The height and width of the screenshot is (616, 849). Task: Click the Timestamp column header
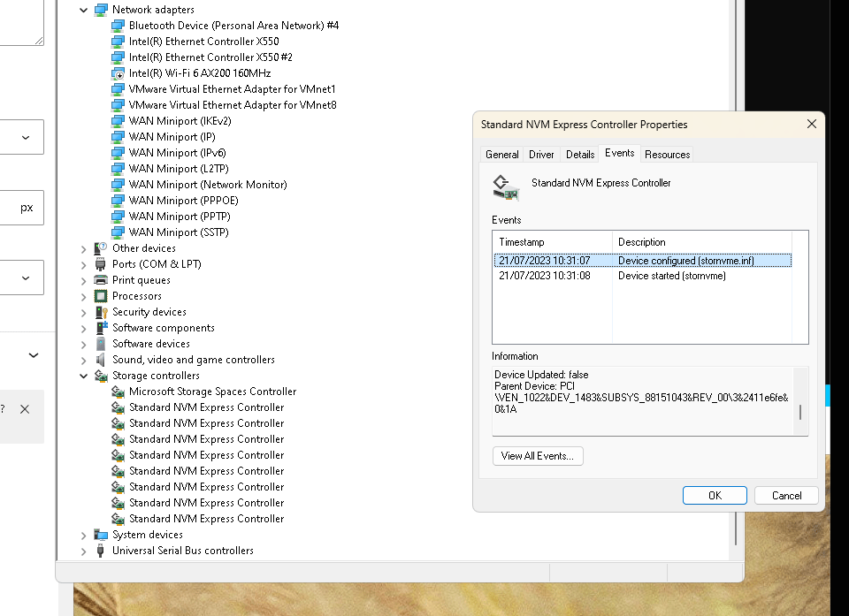pyautogui.click(x=552, y=242)
